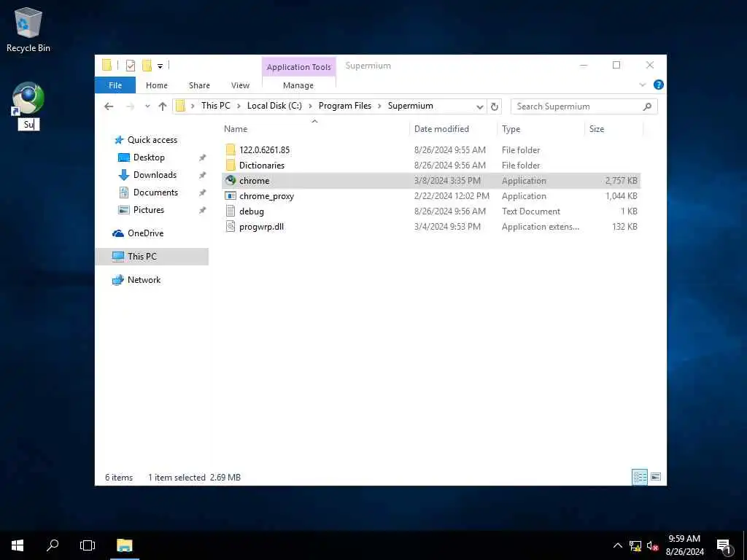Open the Recycle Bin desktop icon
Image resolution: width=747 pixels, height=560 pixels.
click(x=28, y=29)
